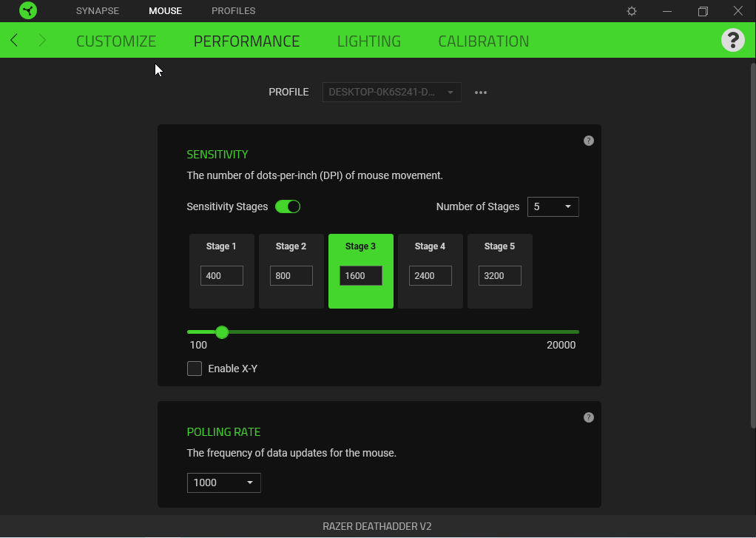
Task: Open the LIGHTING tab
Action: [x=369, y=41]
